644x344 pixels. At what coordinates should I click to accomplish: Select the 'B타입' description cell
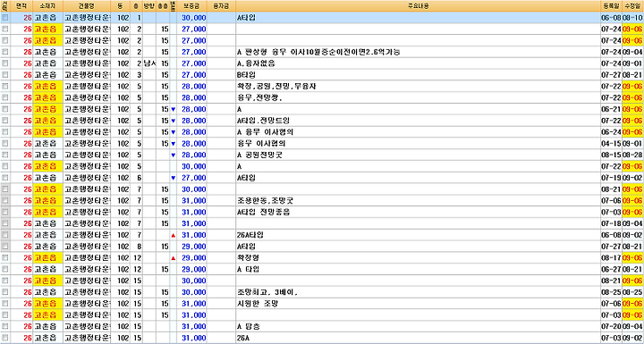click(418, 75)
